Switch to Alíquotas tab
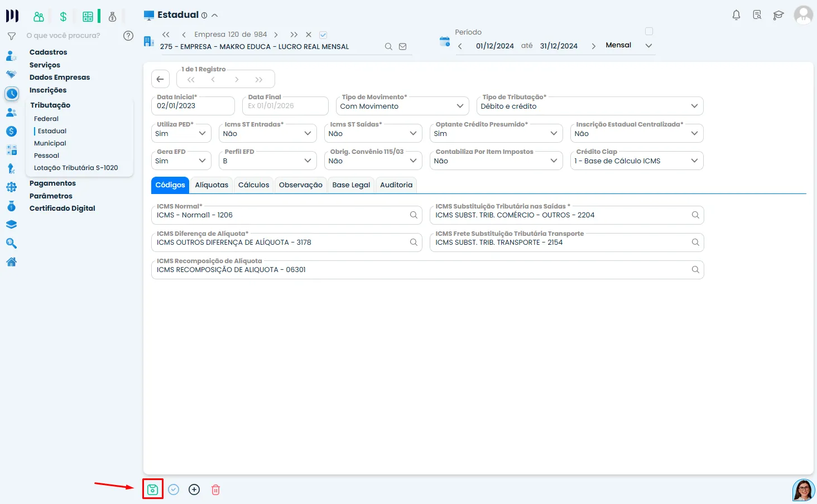Viewport: 817px width, 504px height. click(x=212, y=185)
